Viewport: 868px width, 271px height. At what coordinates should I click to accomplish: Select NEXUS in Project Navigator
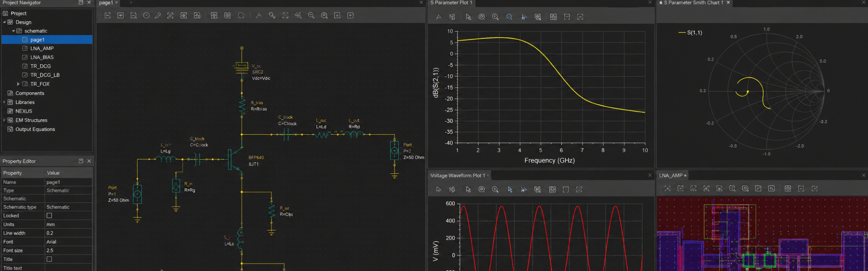[x=24, y=111]
